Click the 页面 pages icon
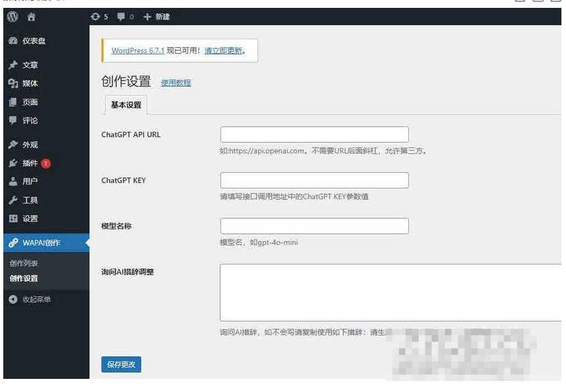The width and height of the screenshot is (566, 392). click(13, 102)
